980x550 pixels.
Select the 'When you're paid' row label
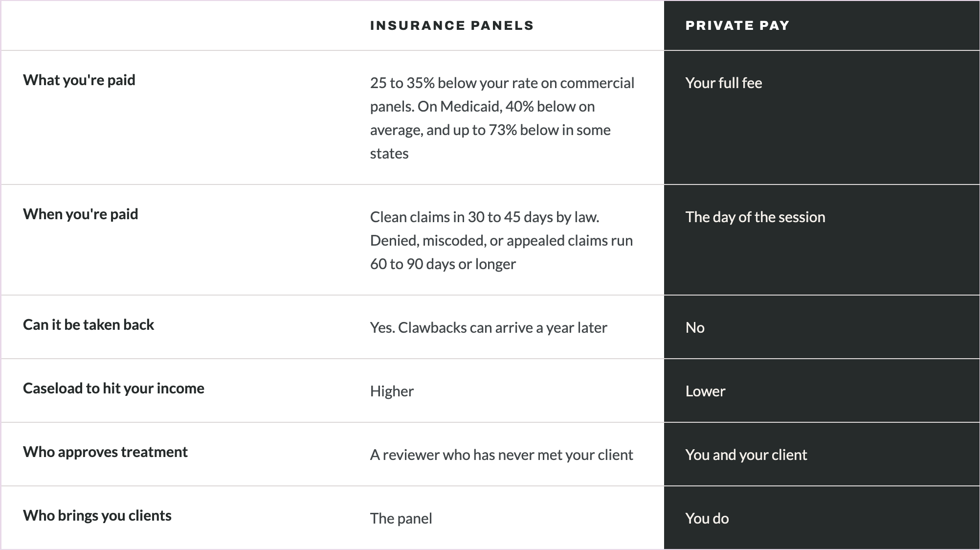81,214
